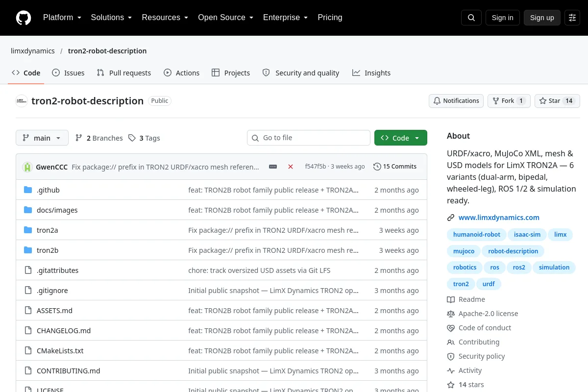Screen dimensions: 588x392
Task: Go to the GitHub homepage logo
Action: (x=24, y=18)
